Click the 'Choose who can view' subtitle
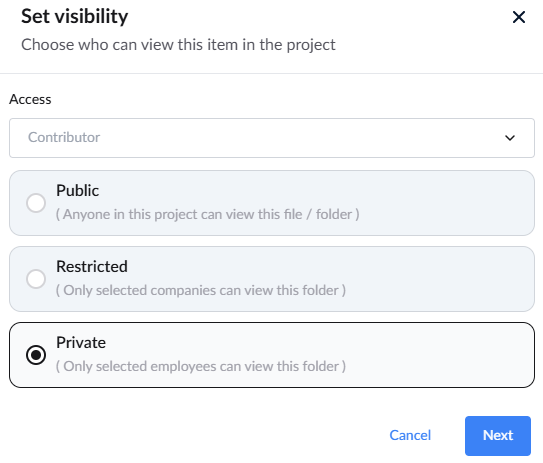This screenshot has width=543, height=463. point(178,45)
